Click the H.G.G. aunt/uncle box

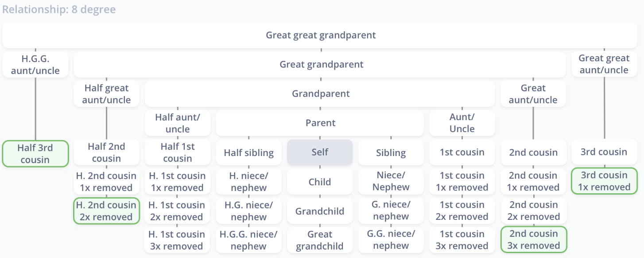click(x=35, y=65)
